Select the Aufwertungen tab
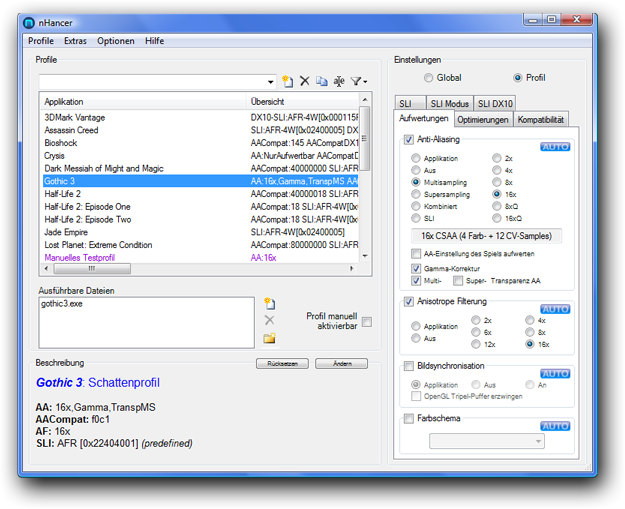Viewport: 625px width, 509px height. pyautogui.click(x=424, y=118)
